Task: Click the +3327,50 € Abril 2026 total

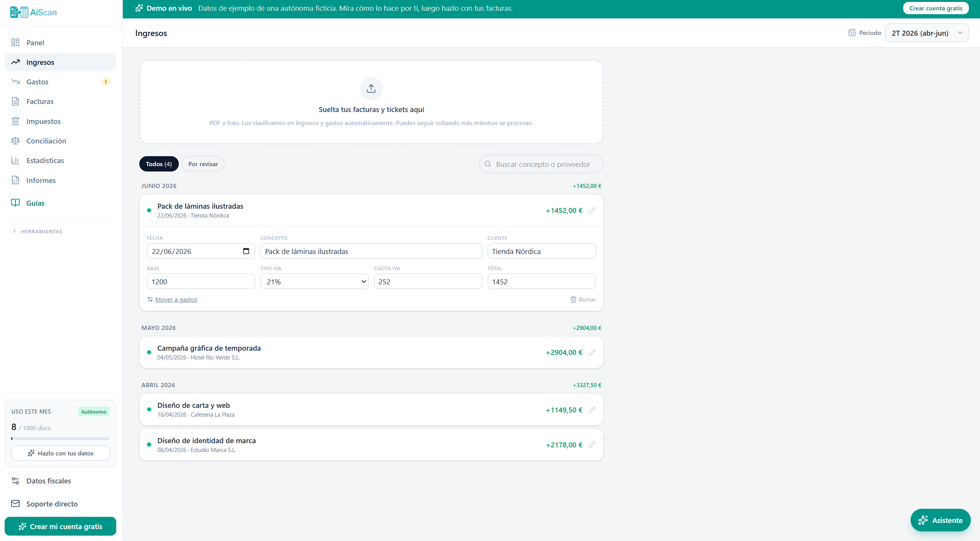Action: click(587, 385)
